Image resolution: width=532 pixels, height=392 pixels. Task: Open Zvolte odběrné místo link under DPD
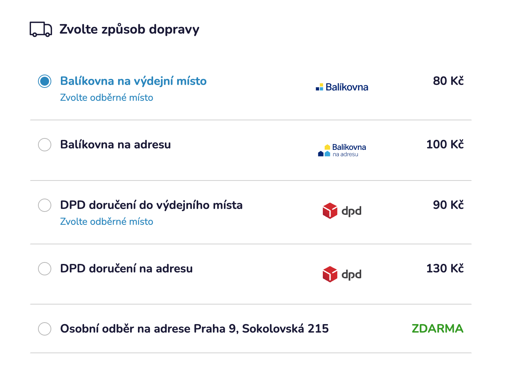tap(107, 222)
